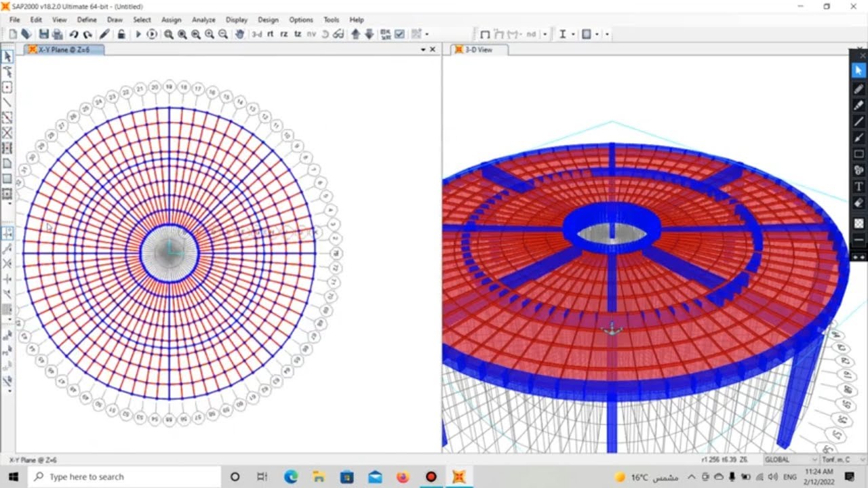Open the Assign menu

tap(171, 20)
